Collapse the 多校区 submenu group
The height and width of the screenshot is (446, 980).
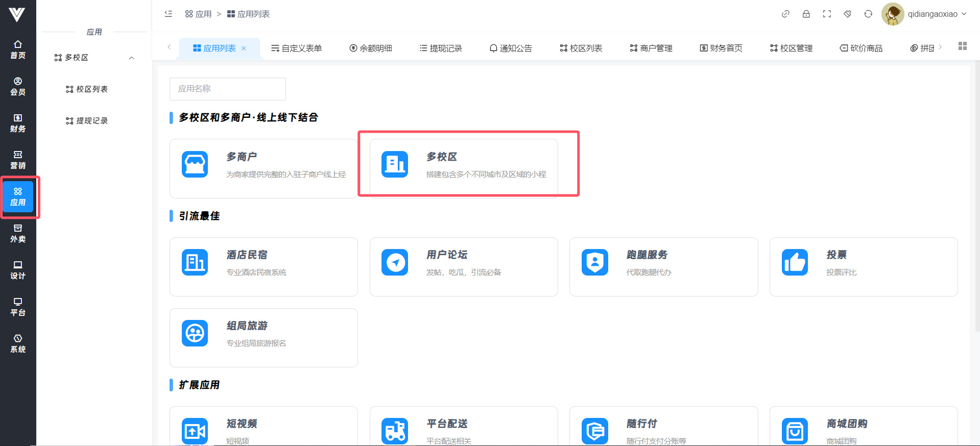[x=131, y=58]
